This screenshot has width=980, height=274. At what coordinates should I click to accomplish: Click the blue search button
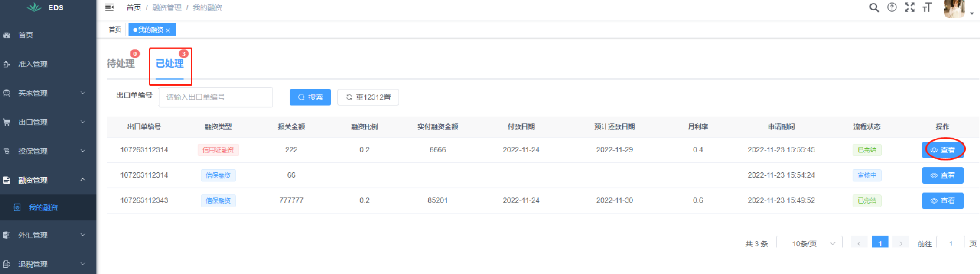click(x=310, y=97)
